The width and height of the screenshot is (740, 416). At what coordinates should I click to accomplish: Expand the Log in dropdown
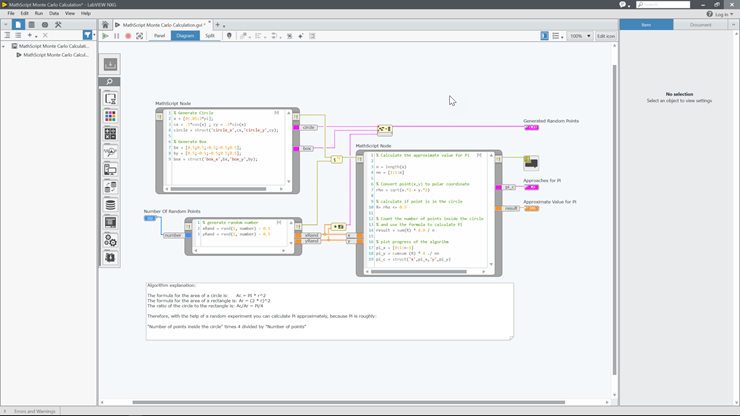[722, 14]
